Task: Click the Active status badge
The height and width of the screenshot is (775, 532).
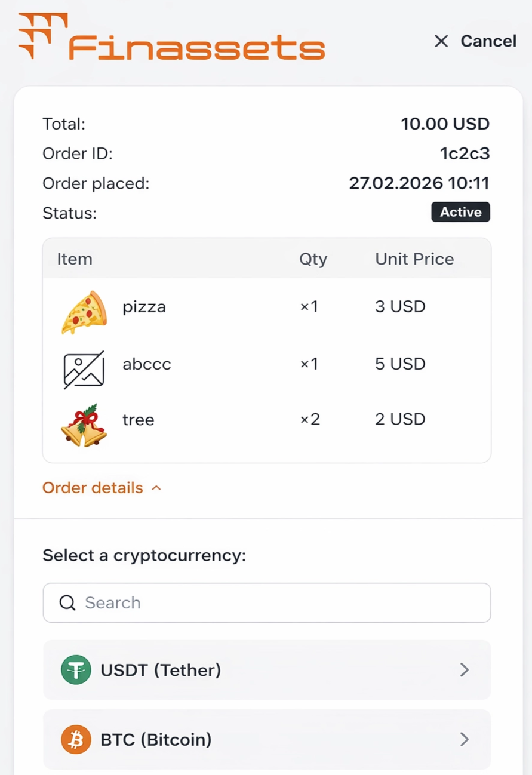Action: point(460,212)
